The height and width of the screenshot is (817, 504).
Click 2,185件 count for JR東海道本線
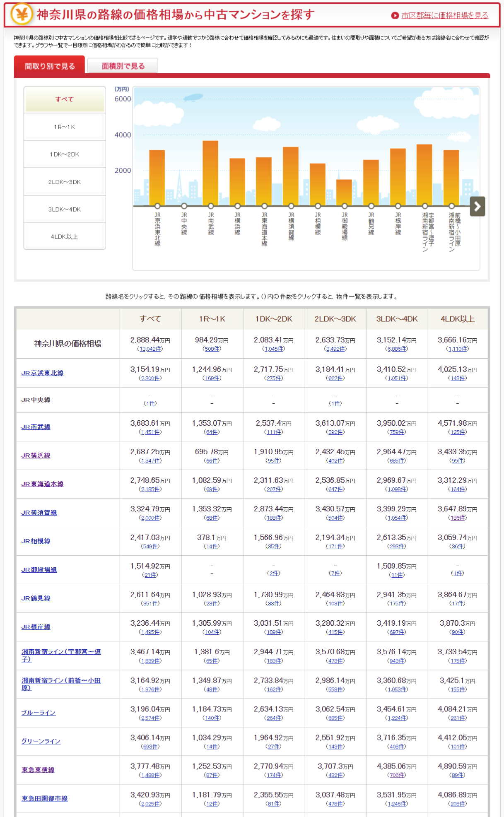click(150, 489)
